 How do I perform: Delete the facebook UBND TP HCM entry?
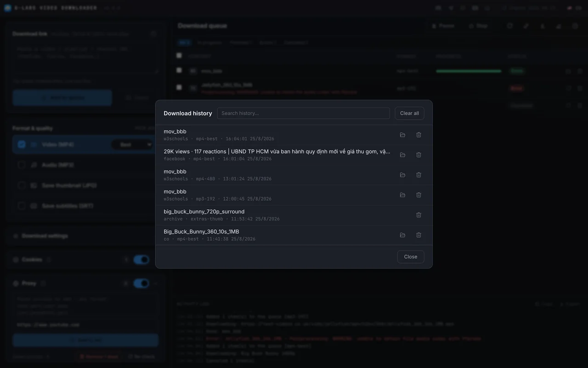point(418,155)
